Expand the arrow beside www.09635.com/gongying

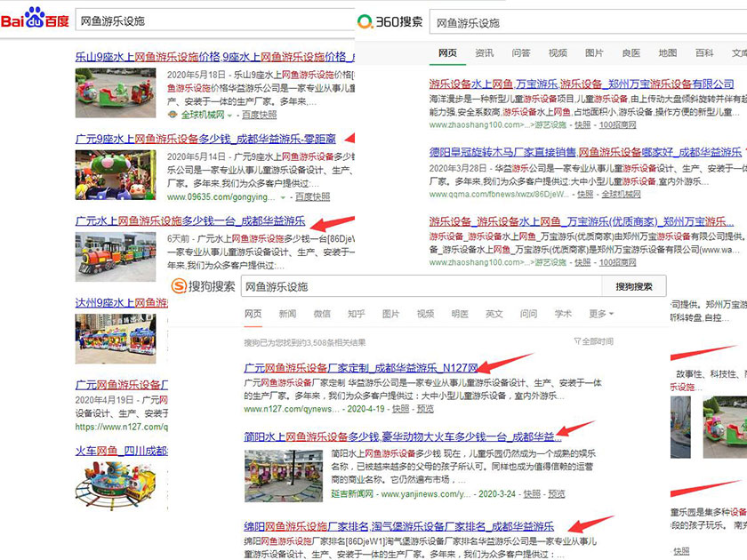point(283,197)
